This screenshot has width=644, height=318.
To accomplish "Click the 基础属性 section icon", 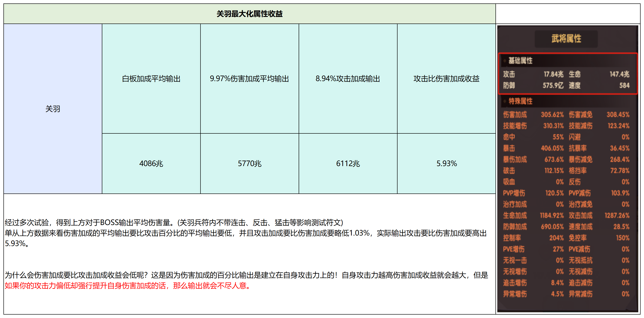I will click(x=505, y=60).
